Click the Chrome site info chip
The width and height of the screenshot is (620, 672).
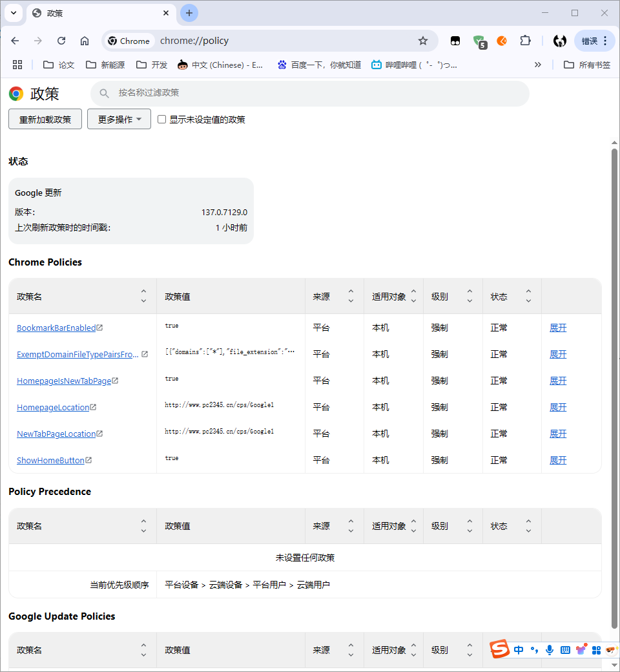(x=129, y=41)
